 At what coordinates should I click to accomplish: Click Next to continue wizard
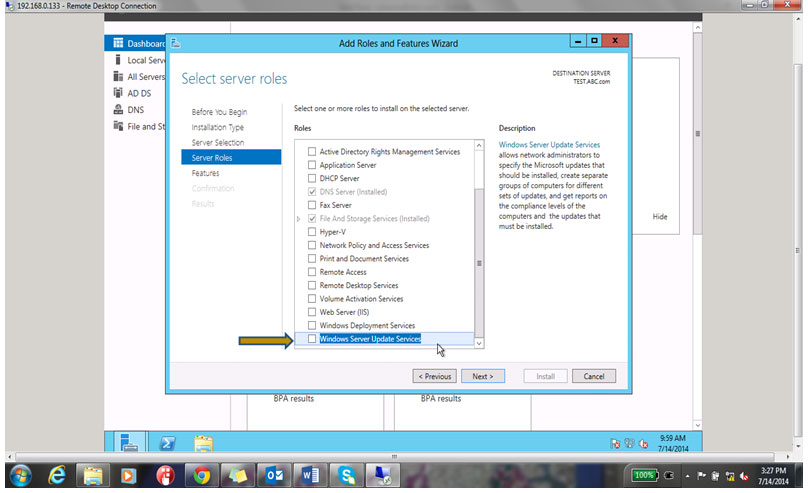point(483,376)
